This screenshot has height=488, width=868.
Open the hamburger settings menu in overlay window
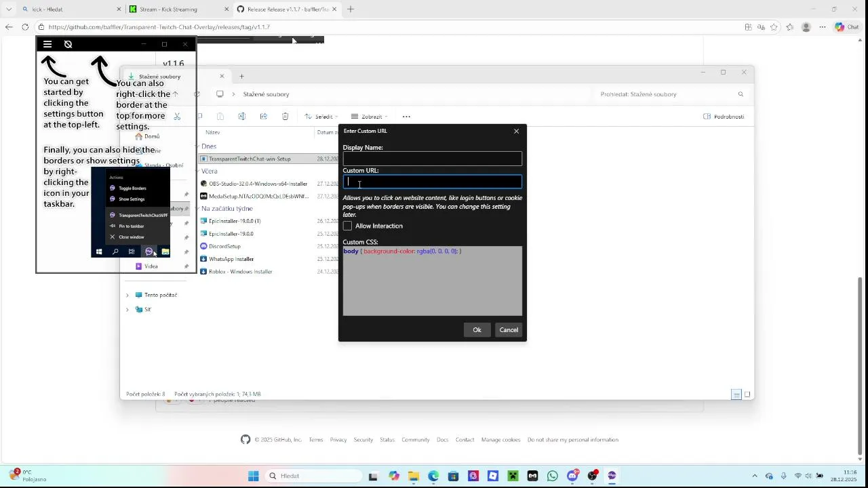47,44
